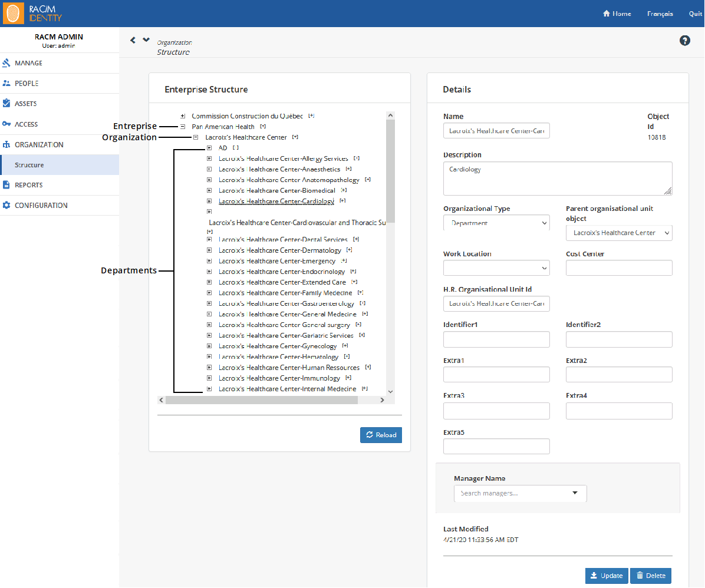Click into the Identifier1 field
Screen dimensions: 705x588
(x=496, y=339)
